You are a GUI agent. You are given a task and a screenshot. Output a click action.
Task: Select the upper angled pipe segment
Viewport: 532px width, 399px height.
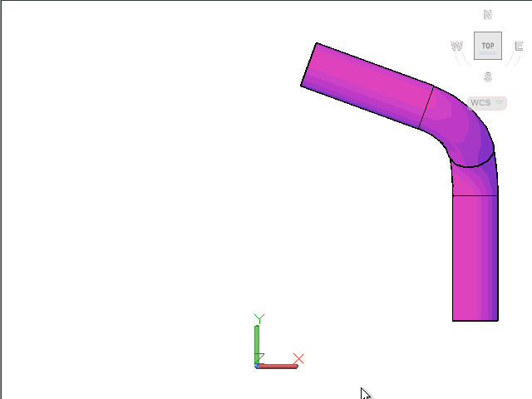367,86
